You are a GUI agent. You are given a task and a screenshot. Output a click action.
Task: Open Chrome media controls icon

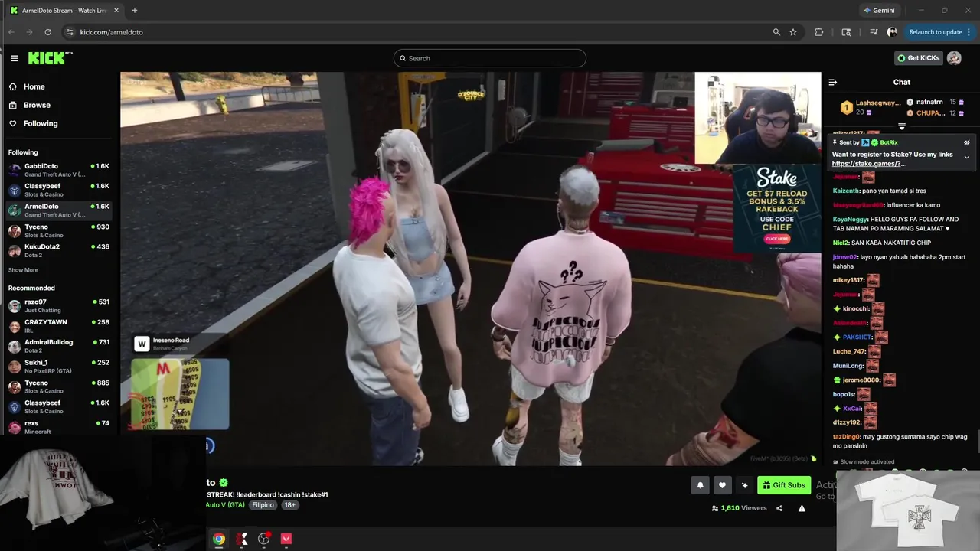click(874, 32)
